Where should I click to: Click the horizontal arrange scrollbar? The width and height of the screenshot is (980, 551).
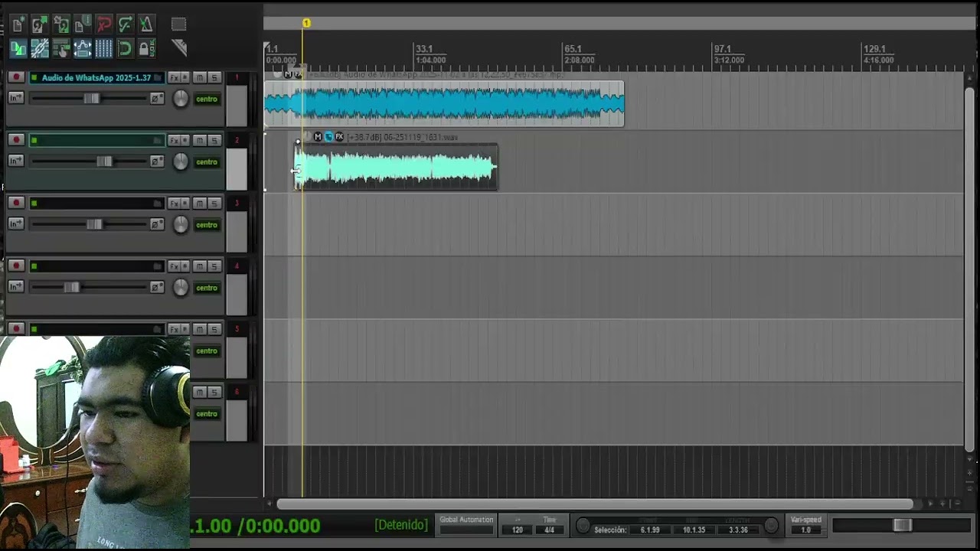click(595, 504)
